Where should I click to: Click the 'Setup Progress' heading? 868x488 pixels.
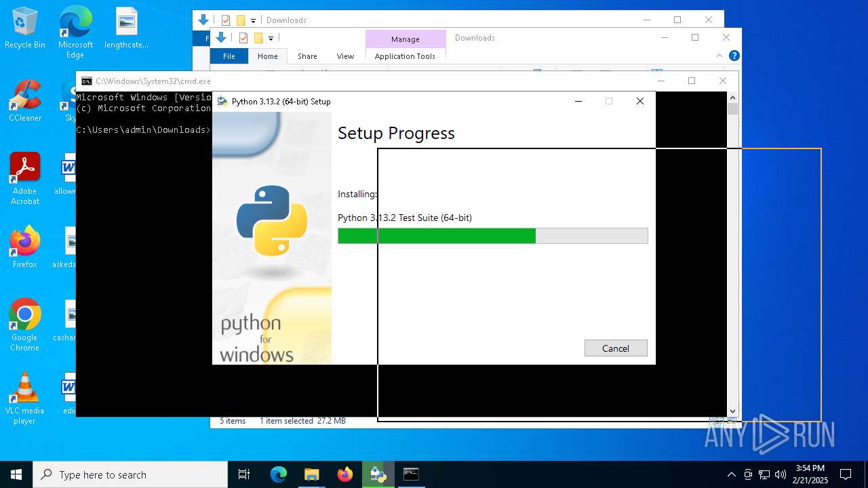tap(396, 133)
